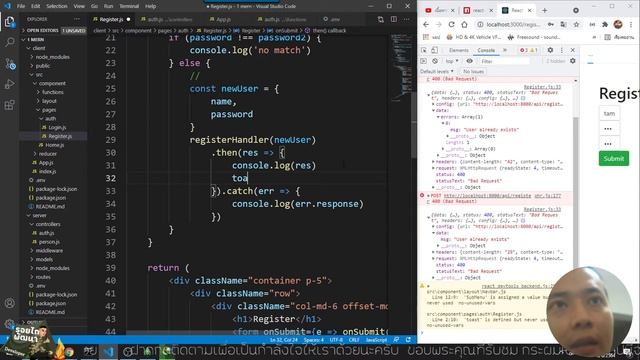
Task: Open the Default levels dropdown in console
Action: coord(437,71)
